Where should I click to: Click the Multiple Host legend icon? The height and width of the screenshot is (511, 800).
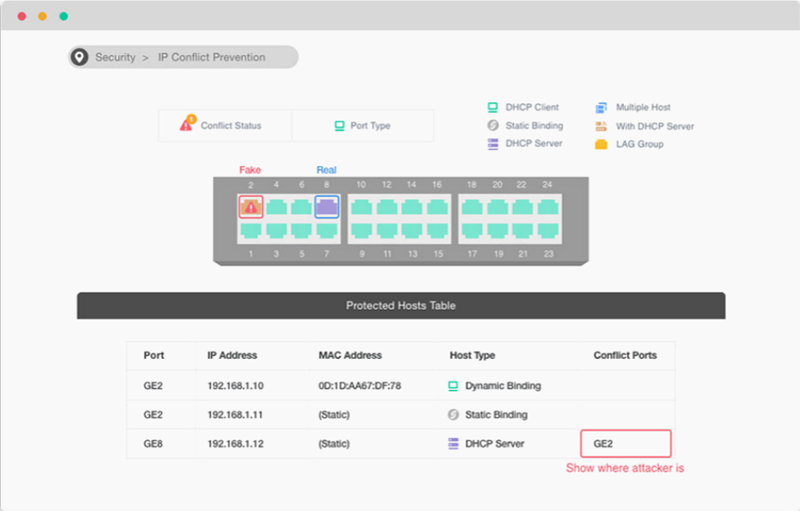pos(601,108)
